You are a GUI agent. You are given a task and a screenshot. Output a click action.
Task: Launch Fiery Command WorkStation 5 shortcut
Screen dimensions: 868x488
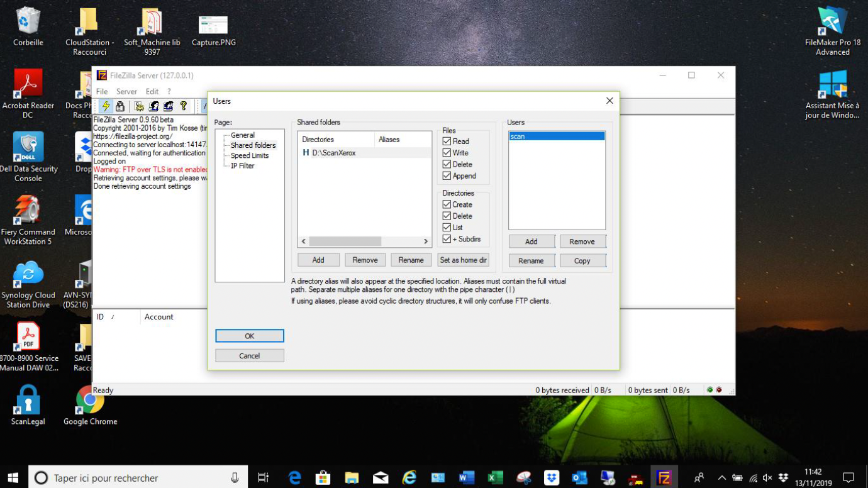pyautogui.click(x=28, y=220)
